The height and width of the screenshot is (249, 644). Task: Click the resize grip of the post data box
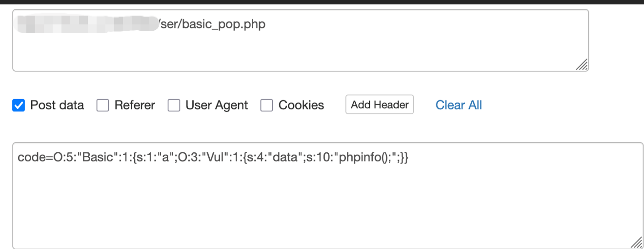pos(637,243)
